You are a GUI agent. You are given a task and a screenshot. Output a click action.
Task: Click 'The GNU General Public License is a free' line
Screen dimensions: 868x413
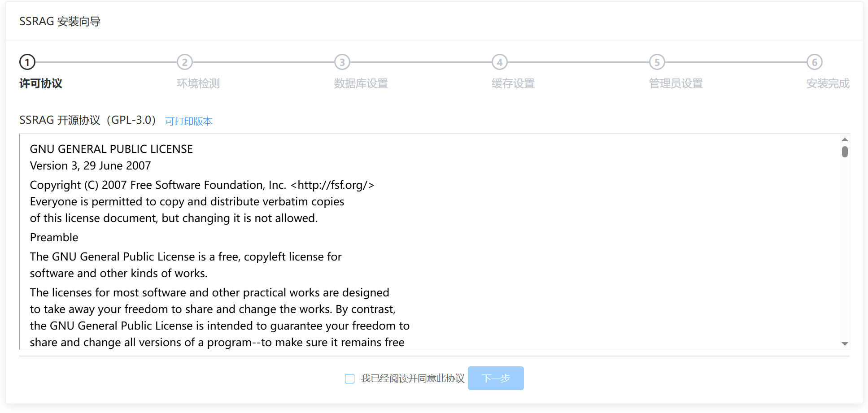[186, 256]
